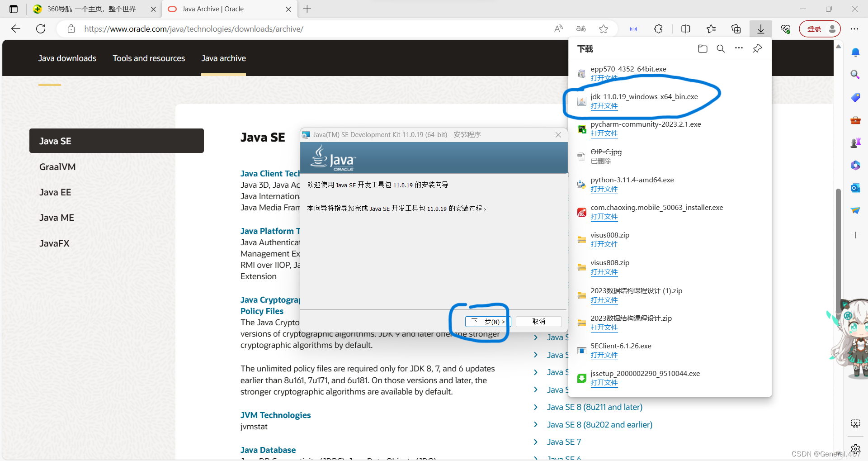Open the screenshot tool in the sidebar
This screenshot has height=461, width=868.
point(855,423)
